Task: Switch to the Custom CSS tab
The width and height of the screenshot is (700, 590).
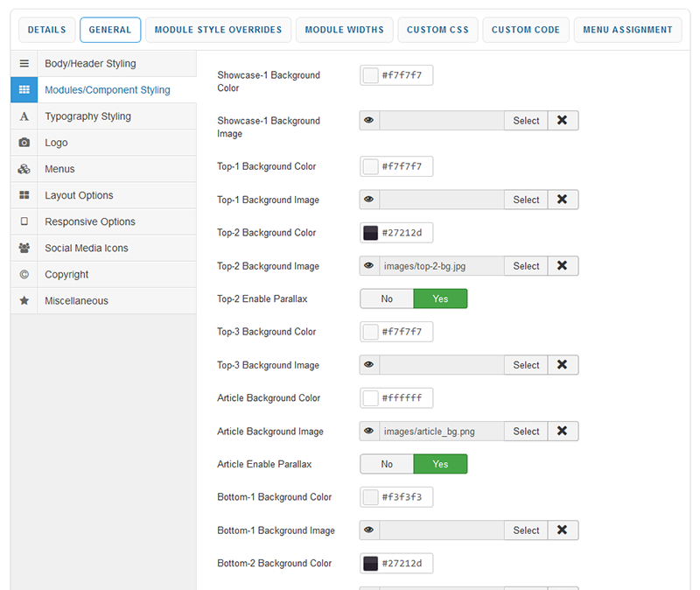Action: [x=437, y=30]
